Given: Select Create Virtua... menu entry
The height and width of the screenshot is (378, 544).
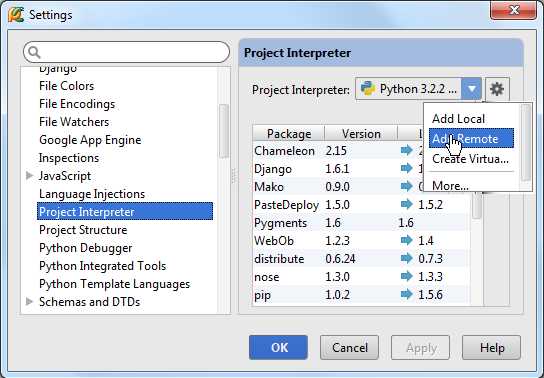Looking at the screenshot, I should coord(470,159).
